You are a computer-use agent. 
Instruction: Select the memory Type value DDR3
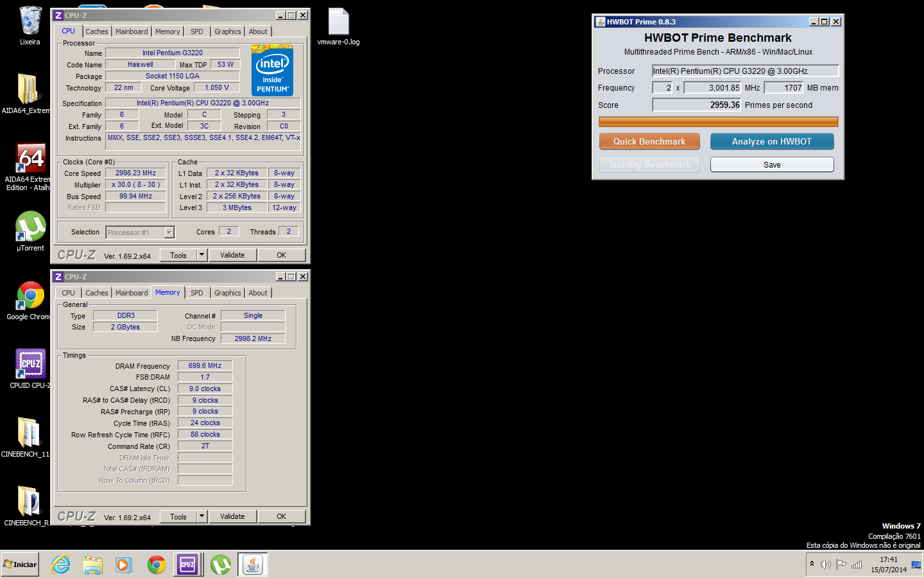tap(126, 315)
